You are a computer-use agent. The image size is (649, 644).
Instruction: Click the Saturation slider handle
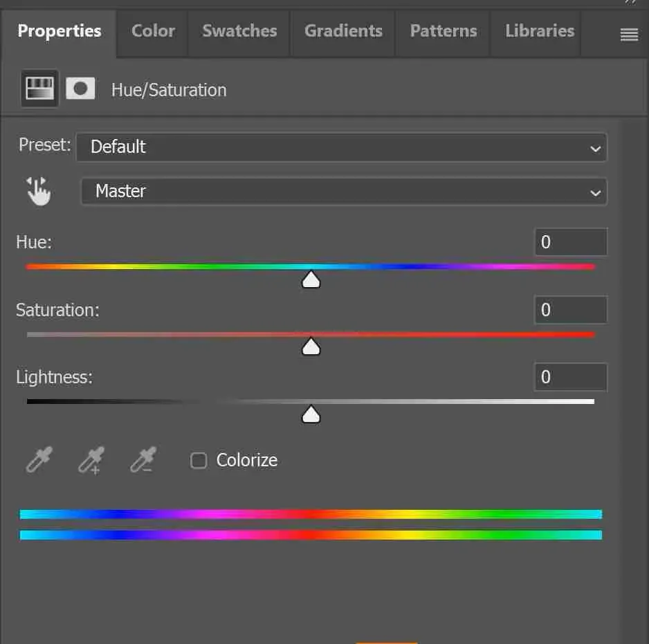click(x=311, y=347)
